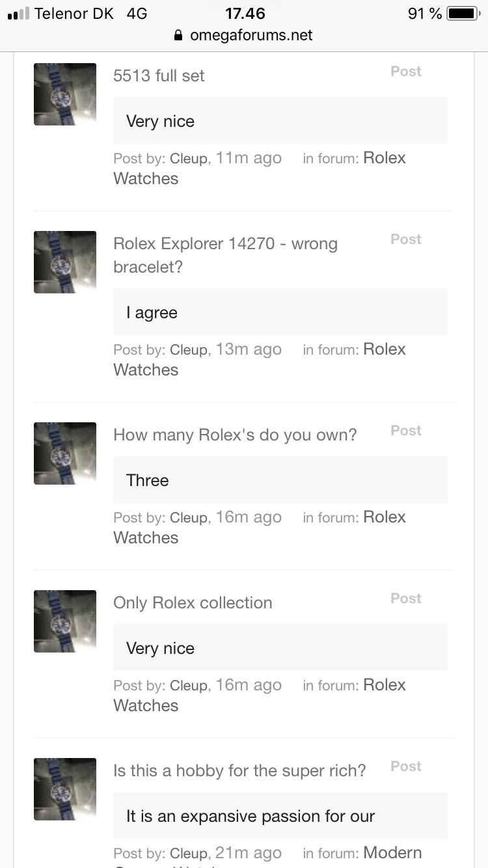Tap Cleup's avatar on the 5513 post
The width and height of the screenshot is (488, 868).
[x=65, y=94]
